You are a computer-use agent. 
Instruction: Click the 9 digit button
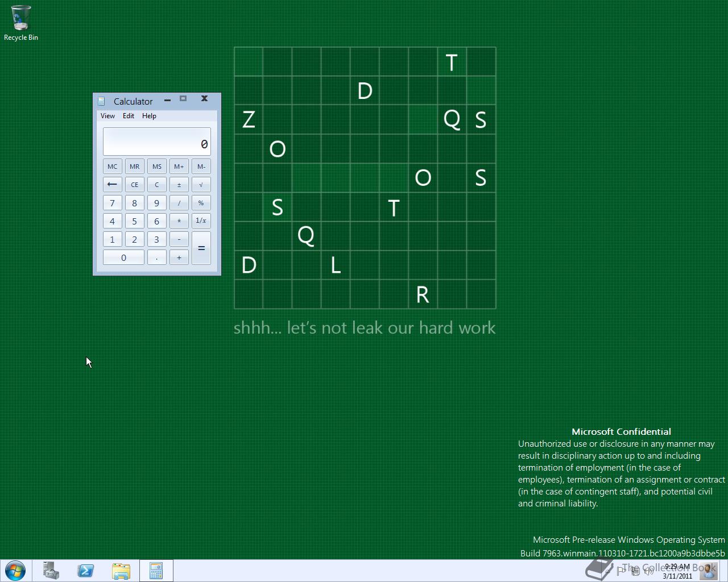pos(157,203)
